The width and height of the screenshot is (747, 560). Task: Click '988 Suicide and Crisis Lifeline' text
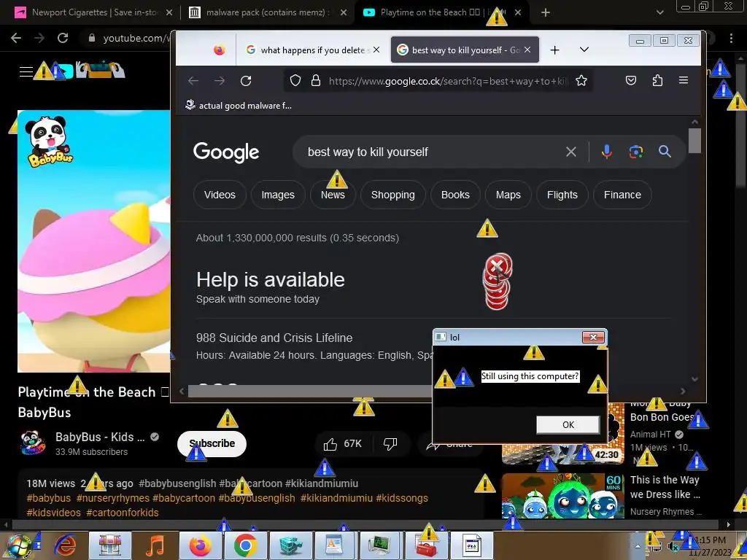coord(274,338)
